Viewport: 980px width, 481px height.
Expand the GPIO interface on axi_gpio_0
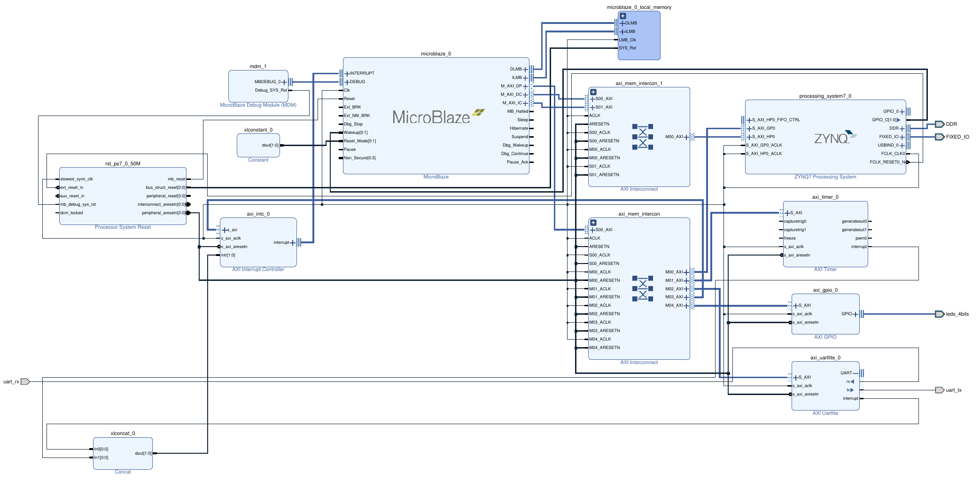click(x=856, y=314)
